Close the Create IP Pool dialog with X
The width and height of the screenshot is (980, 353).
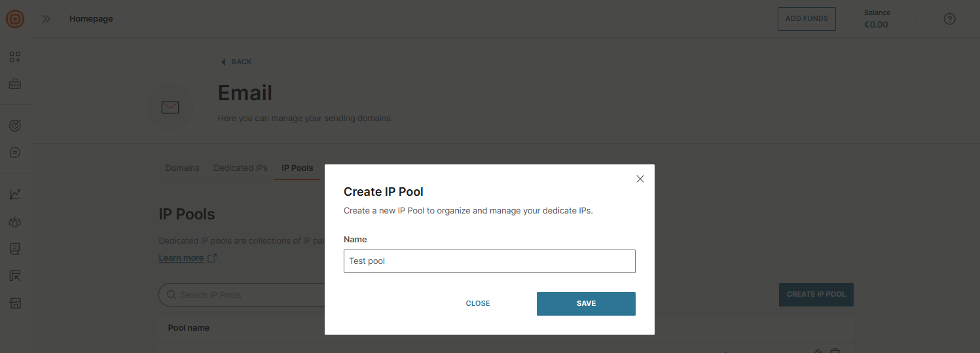pos(640,179)
